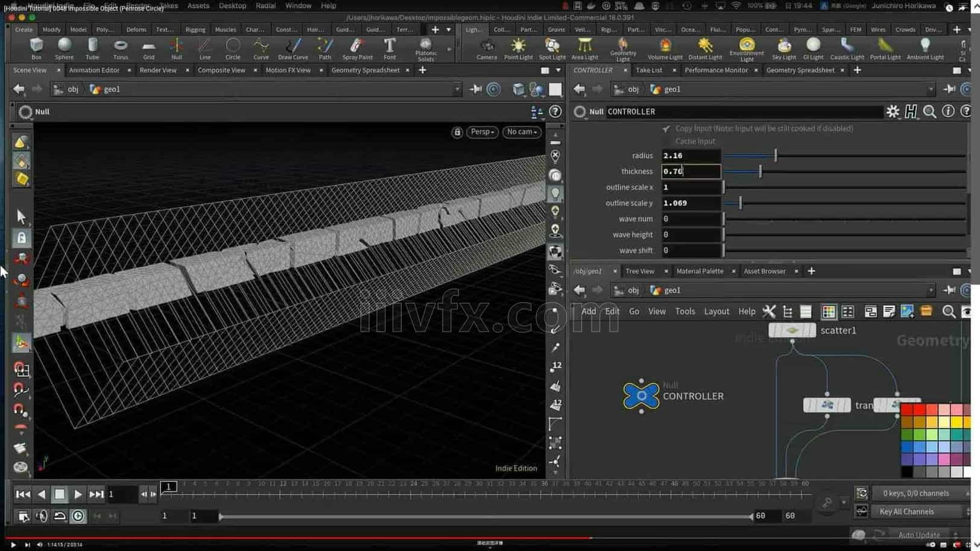Click the wave num value field
This screenshot has width=980, height=551.
pyautogui.click(x=691, y=219)
